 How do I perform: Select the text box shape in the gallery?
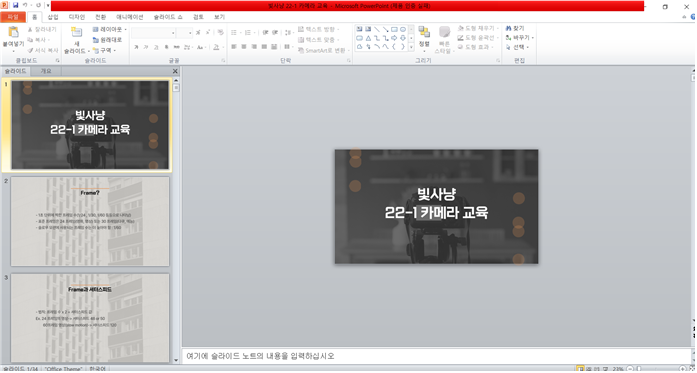pyautogui.click(x=359, y=29)
